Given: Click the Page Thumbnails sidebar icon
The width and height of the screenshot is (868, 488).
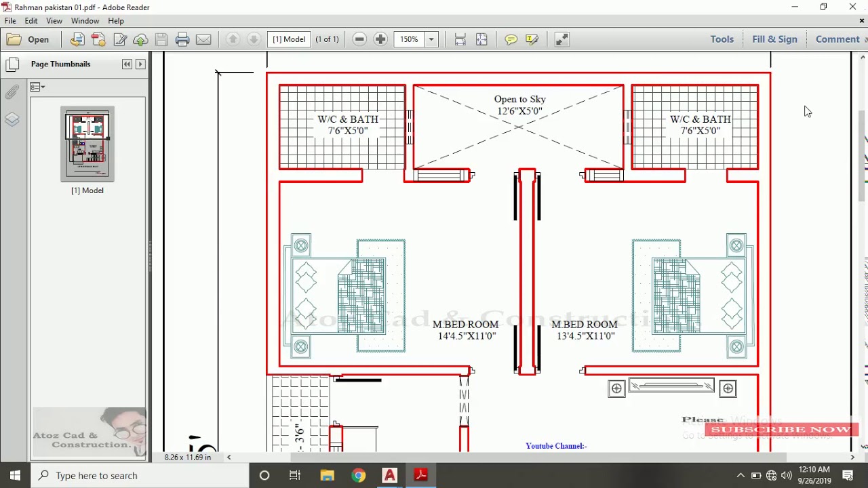Looking at the screenshot, I should 12,65.
